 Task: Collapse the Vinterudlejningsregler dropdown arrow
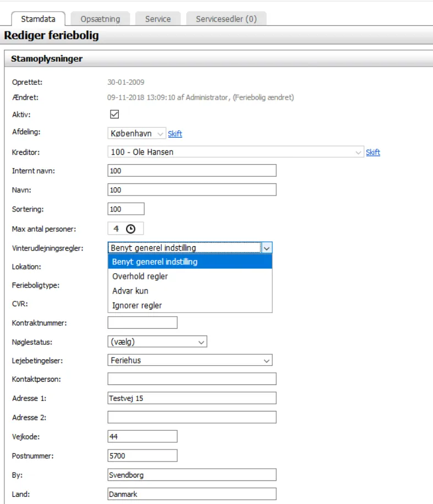click(x=267, y=248)
